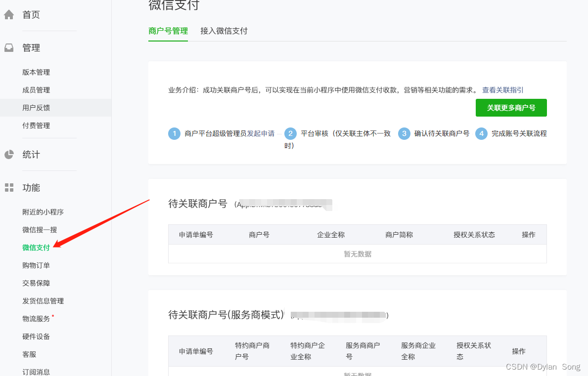This screenshot has height=376, width=588.
Task: Open 订阅消息 sidebar item
Action: tap(36, 372)
